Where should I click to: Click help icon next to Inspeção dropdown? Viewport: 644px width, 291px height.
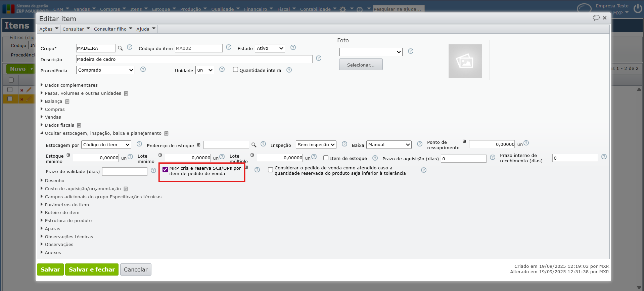[344, 144]
